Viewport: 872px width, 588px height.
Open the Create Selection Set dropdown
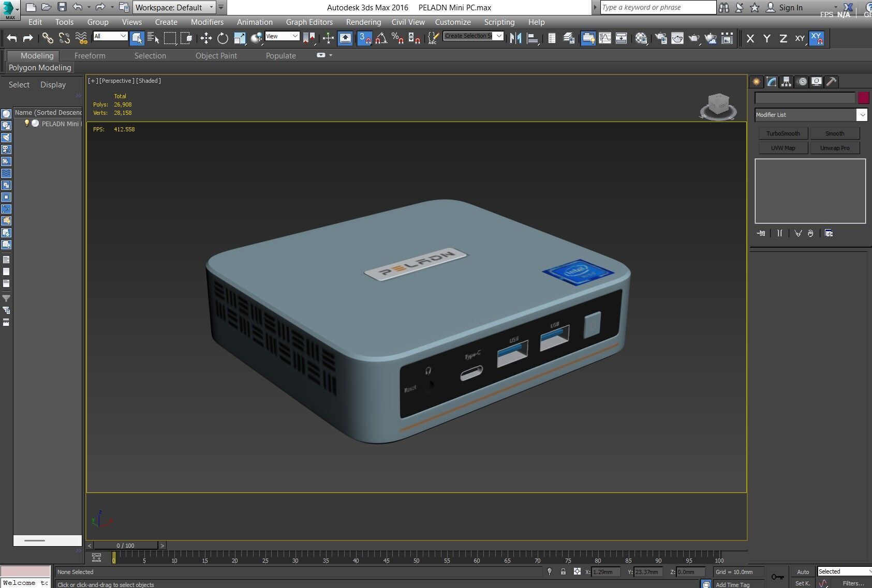tap(474, 36)
